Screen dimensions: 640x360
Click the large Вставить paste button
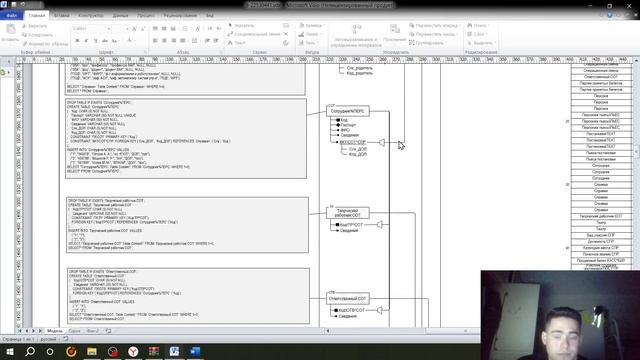click(x=10, y=33)
